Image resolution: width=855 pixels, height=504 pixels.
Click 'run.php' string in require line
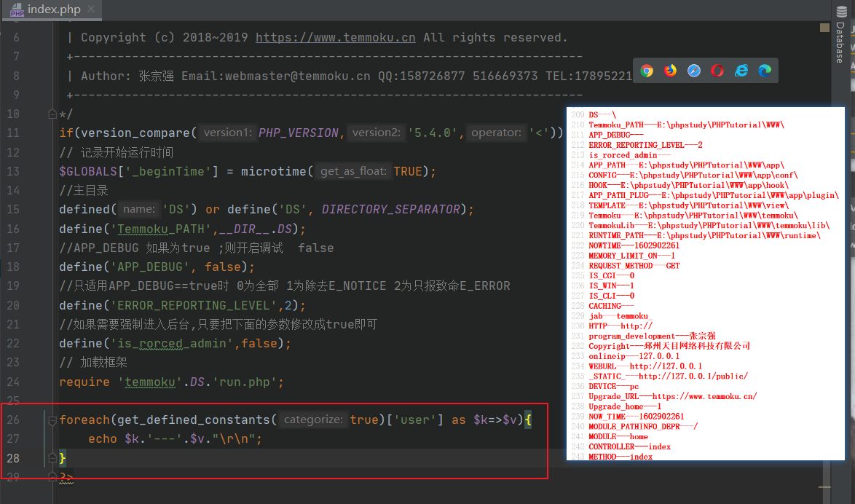tap(244, 382)
